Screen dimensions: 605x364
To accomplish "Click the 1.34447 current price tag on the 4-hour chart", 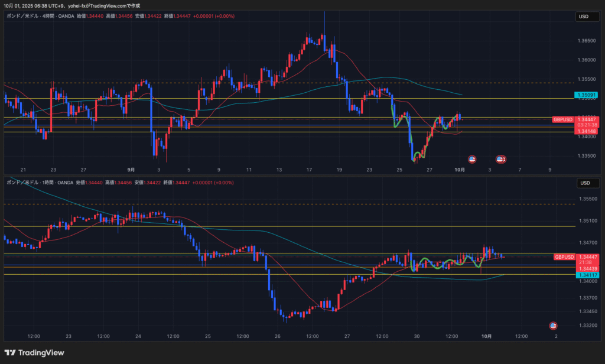I will 586,119.
